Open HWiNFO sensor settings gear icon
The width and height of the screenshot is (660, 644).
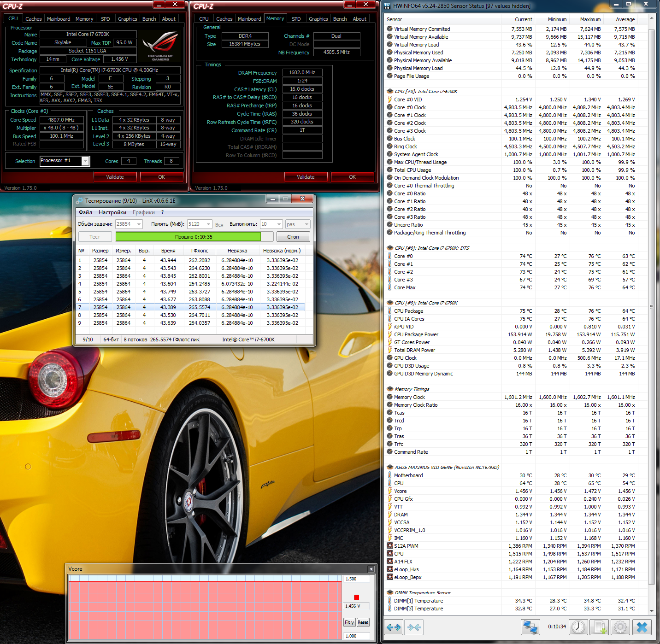[x=620, y=627]
